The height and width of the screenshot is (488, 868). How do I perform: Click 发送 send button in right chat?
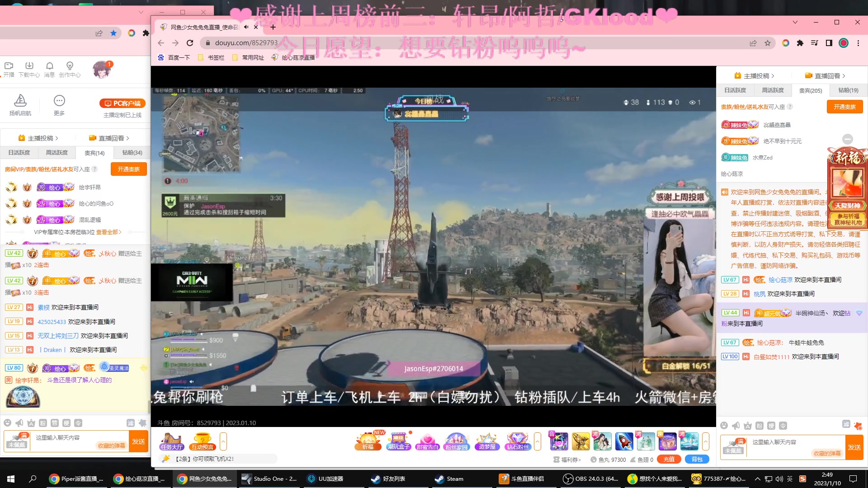854,447
